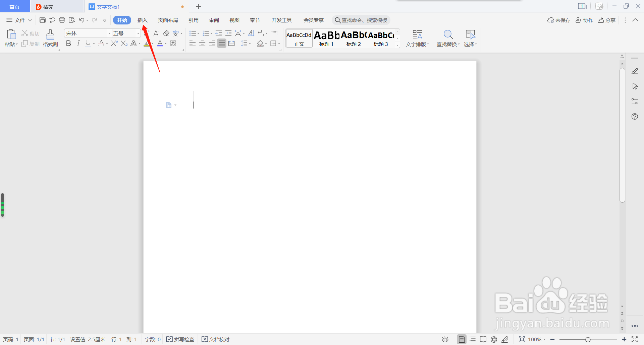Center align the text

pos(202,43)
